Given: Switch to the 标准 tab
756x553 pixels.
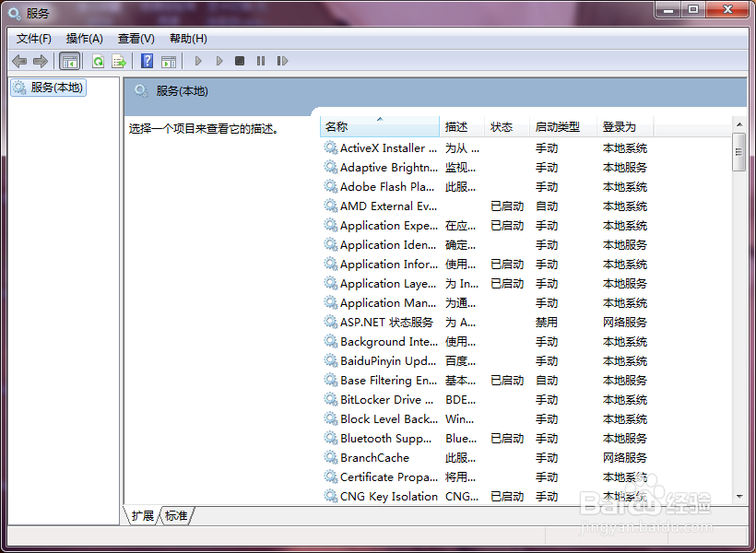Looking at the screenshot, I should 176,516.
